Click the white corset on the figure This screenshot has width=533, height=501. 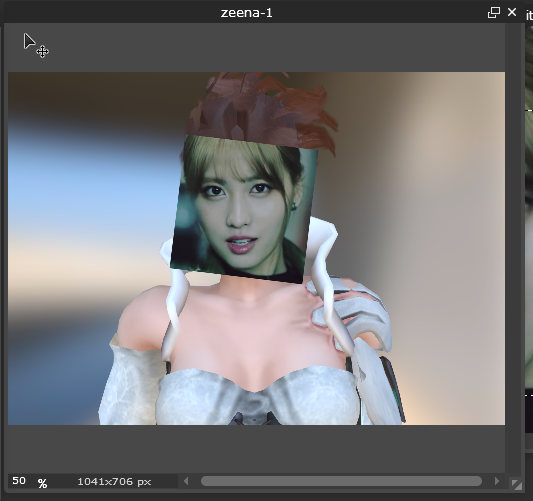(258, 396)
